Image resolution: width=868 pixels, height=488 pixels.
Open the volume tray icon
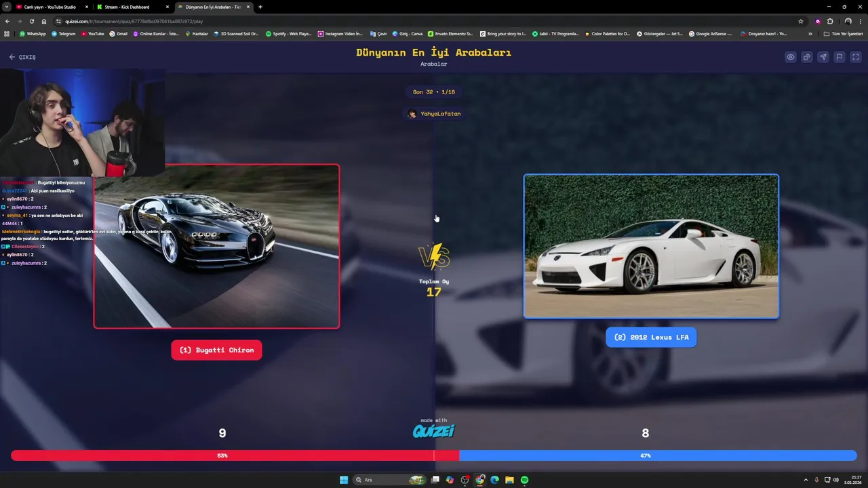click(x=835, y=480)
